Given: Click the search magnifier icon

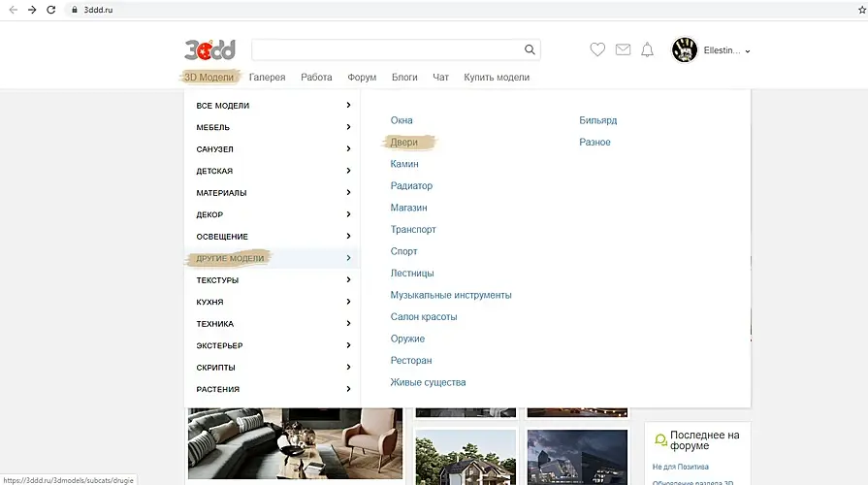Looking at the screenshot, I should (530, 49).
